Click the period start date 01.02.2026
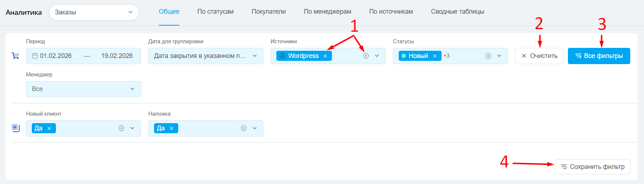 click(56, 56)
